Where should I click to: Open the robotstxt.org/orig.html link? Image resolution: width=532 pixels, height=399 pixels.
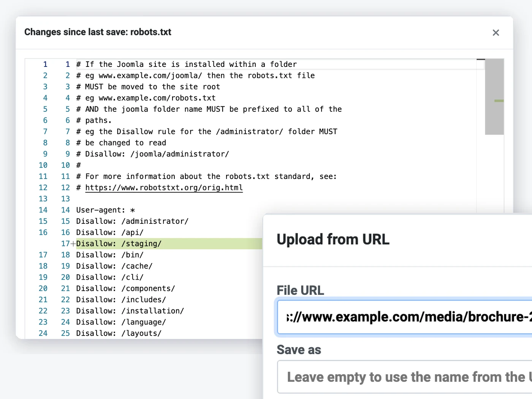[x=164, y=188]
